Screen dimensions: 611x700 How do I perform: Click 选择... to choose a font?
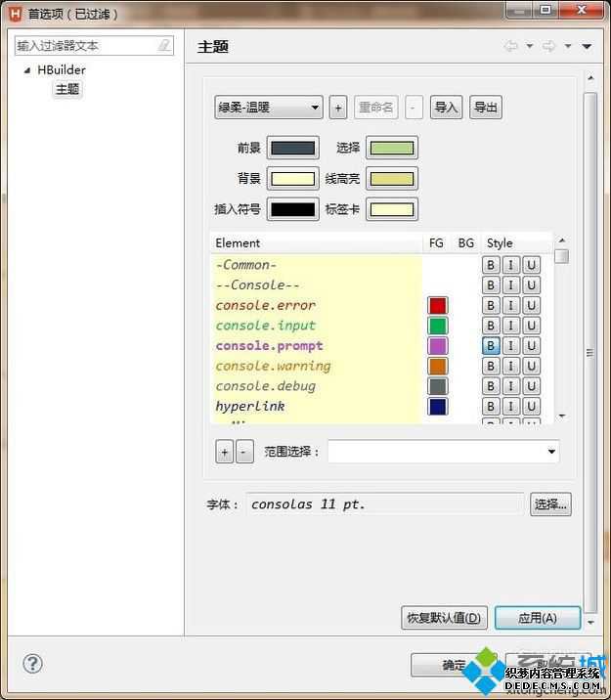tap(550, 504)
